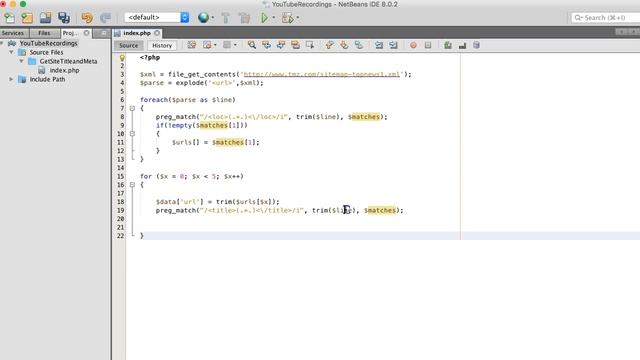Viewport: 640px width, 360px height.
Task: Select Include Path in project tree
Action: pyautogui.click(x=47, y=79)
